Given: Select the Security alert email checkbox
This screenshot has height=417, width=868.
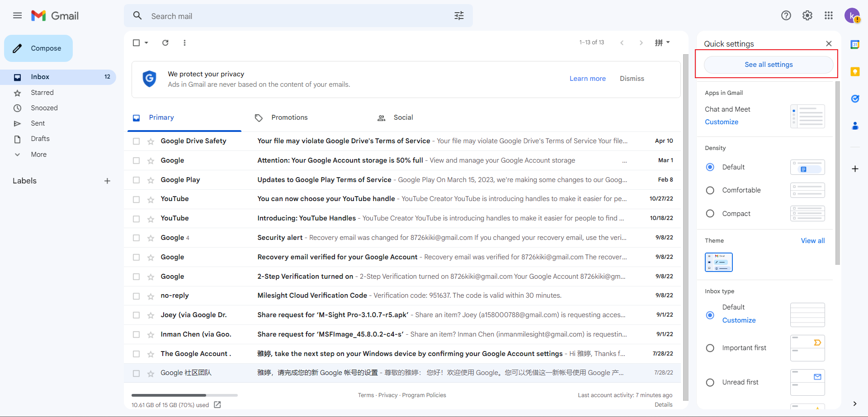Looking at the screenshot, I should click(136, 238).
